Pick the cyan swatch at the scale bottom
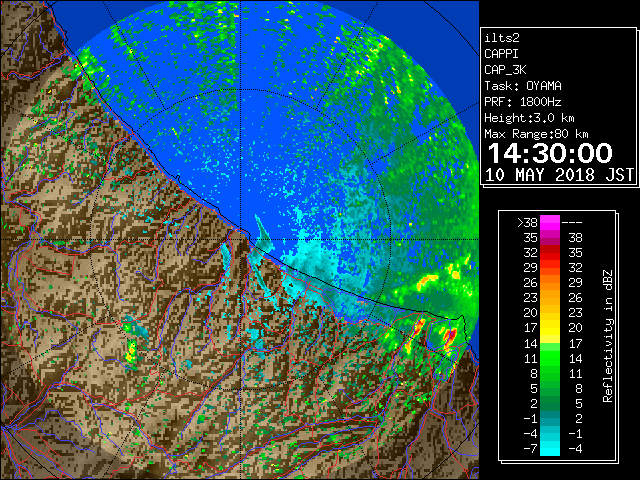The height and width of the screenshot is (480, 640). [550, 448]
